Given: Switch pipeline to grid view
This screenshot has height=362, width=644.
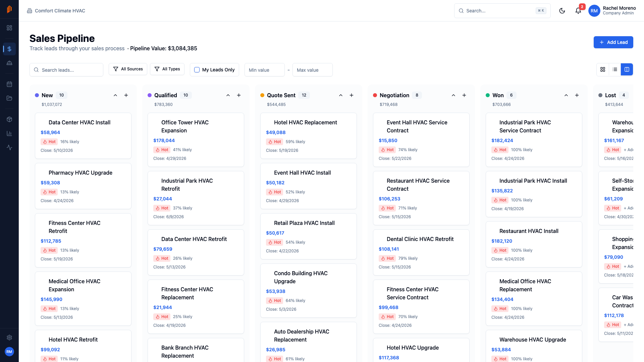Looking at the screenshot, I should click(x=603, y=69).
